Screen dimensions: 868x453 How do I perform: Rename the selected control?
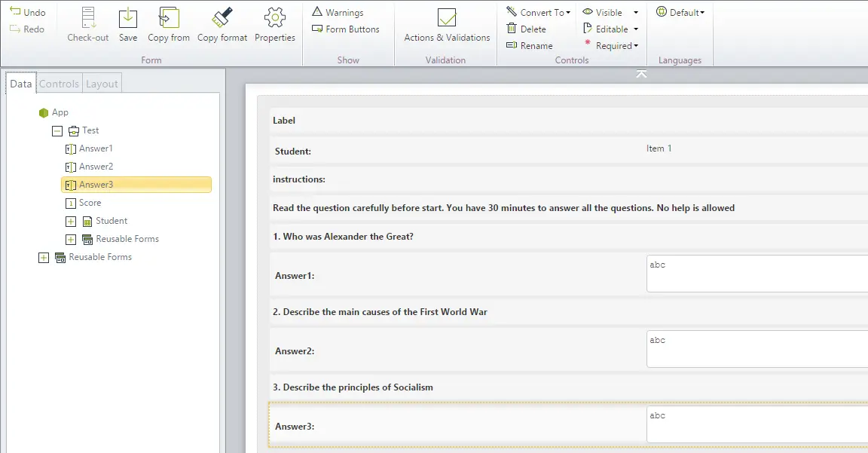(x=530, y=45)
